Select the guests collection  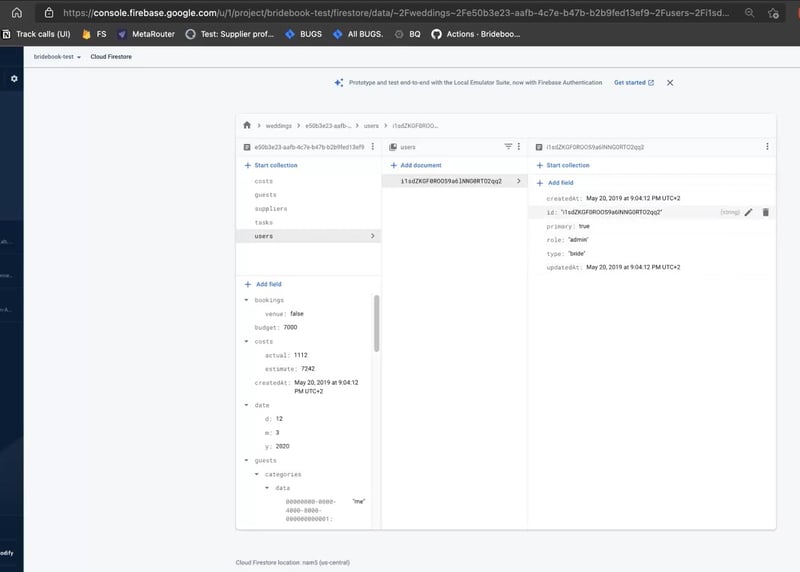[x=265, y=195]
